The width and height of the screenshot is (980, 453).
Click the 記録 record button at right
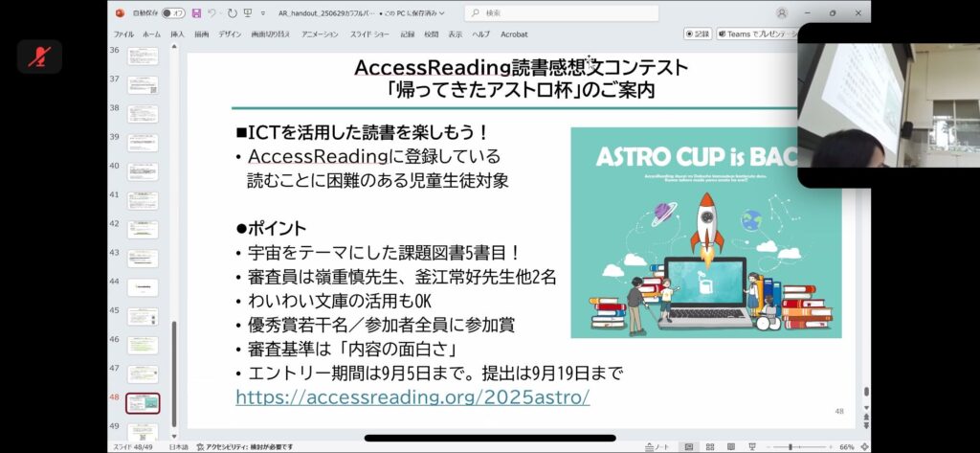698,34
